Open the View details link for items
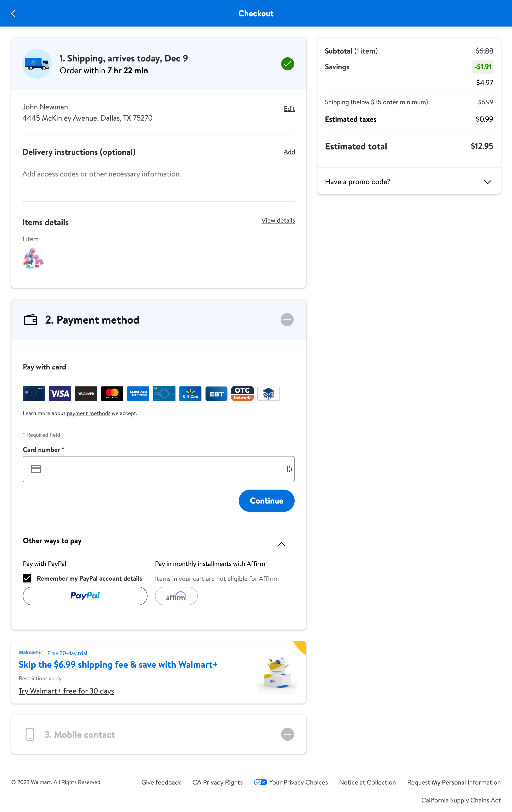Image resolution: width=512 pixels, height=812 pixels. pos(278,220)
